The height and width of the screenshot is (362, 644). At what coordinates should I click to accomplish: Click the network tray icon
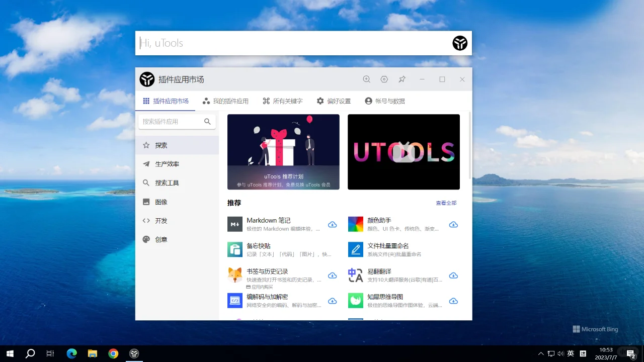[551, 354]
